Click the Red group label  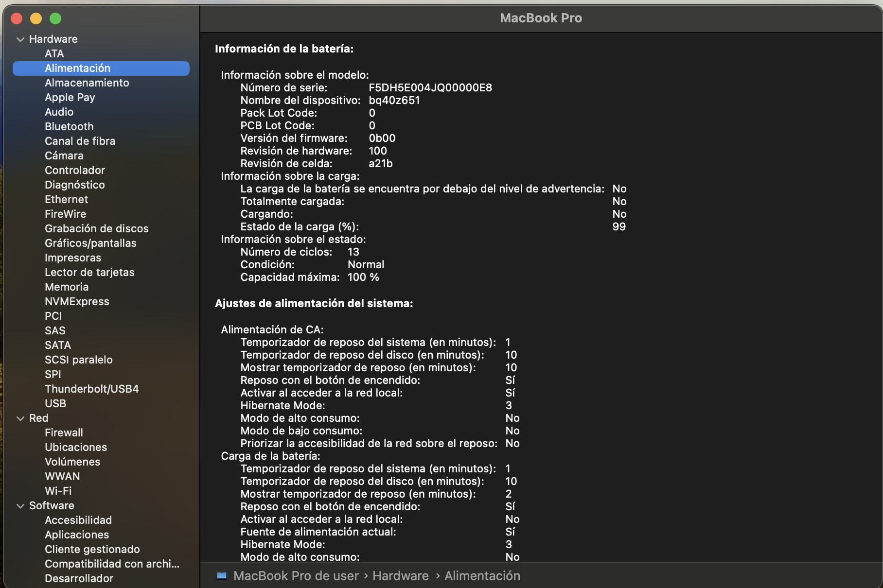[39, 418]
